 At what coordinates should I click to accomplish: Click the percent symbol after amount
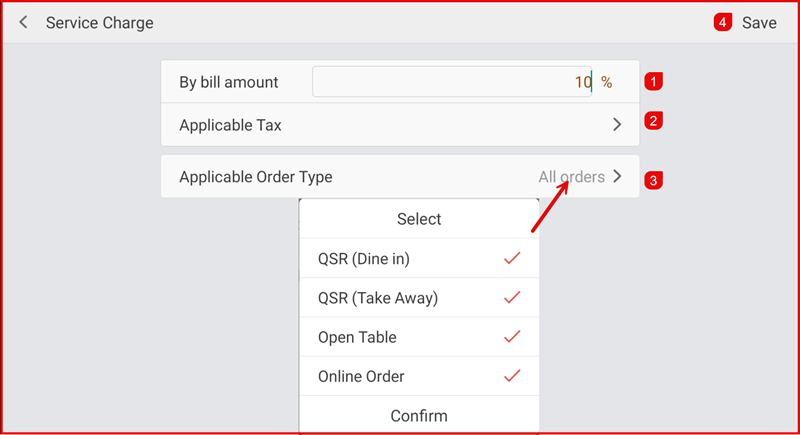pyautogui.click(x=606, y=82)
